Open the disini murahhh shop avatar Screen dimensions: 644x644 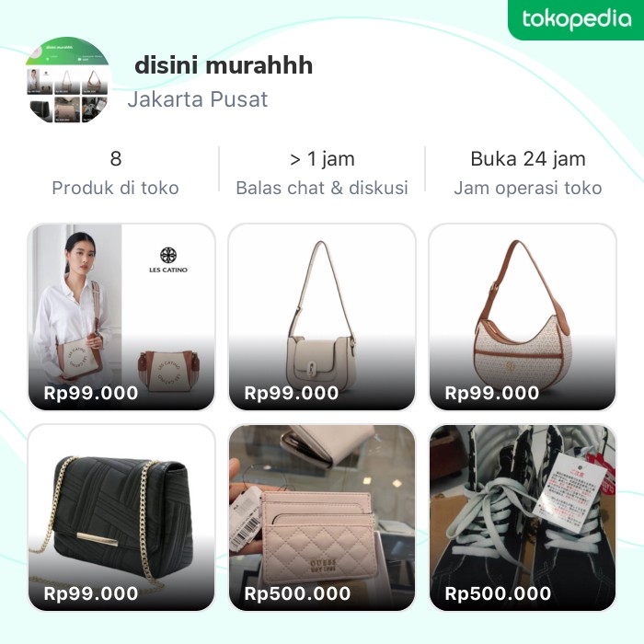(67, 80)
